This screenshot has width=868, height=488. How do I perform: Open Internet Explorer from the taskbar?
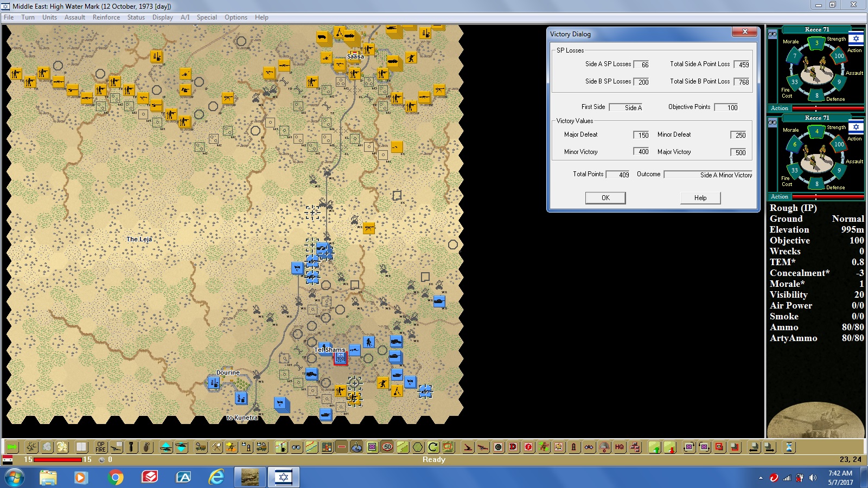click(216, 478)
